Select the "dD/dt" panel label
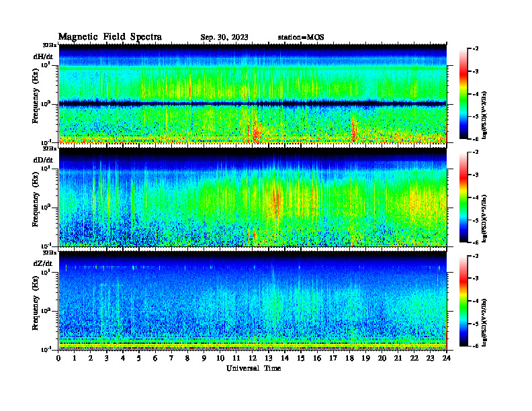 [43, 160]
